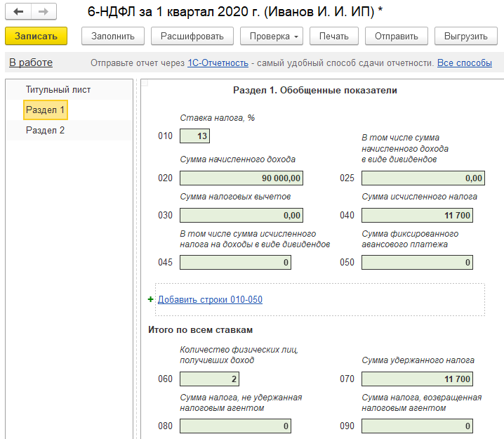
Task: Click the withheld tax field 070
Action: (x=417, y=379)
